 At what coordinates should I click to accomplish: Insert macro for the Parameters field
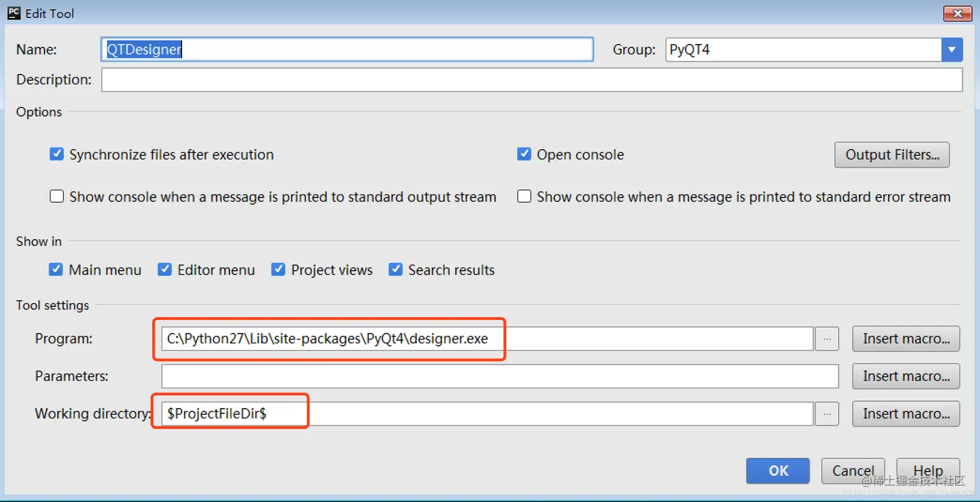click(x=906, y=376)
